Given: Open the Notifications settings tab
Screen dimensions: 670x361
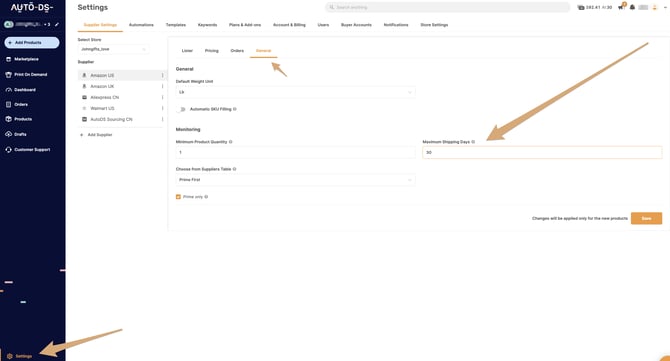Looking at the screenshot, I should tap(396, 25).
